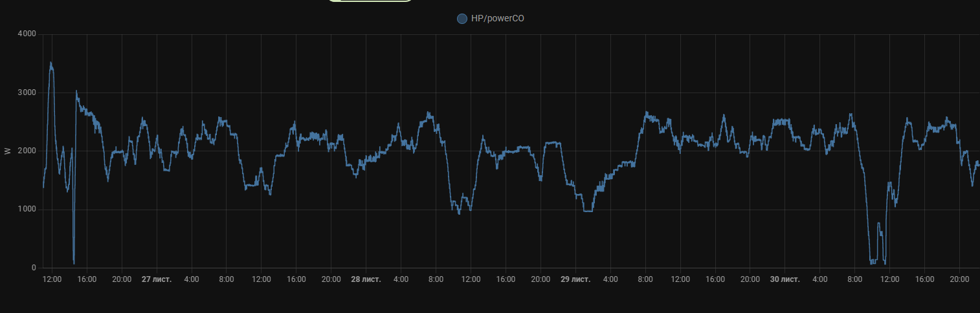Click the 28 лист. date label
This screenshot has width=980, height=313.
coord(366,279)
